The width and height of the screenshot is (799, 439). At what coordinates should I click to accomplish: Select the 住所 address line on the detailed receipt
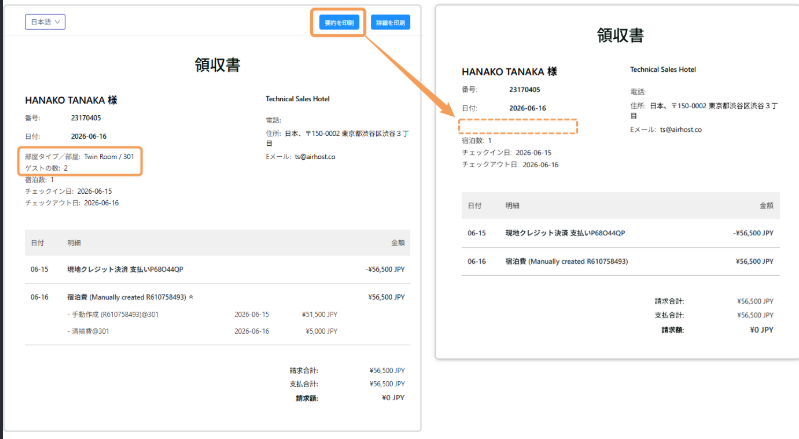337,138
